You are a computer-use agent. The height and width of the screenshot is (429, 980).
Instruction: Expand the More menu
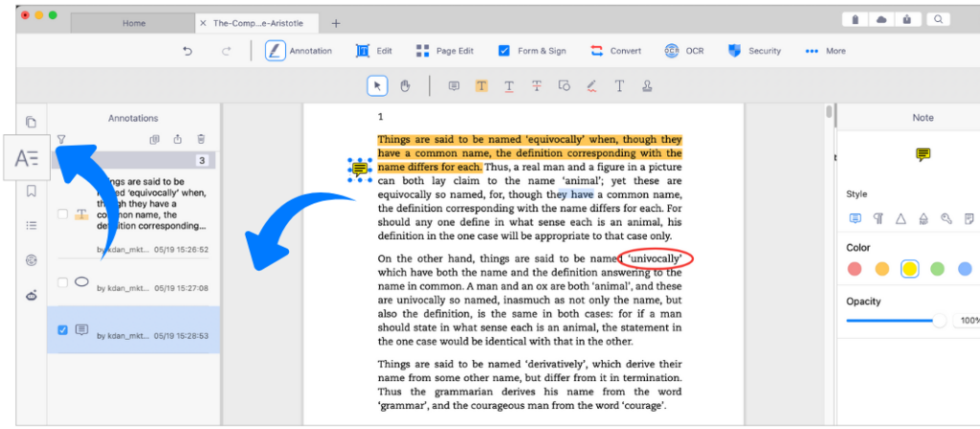coord(825,52)
